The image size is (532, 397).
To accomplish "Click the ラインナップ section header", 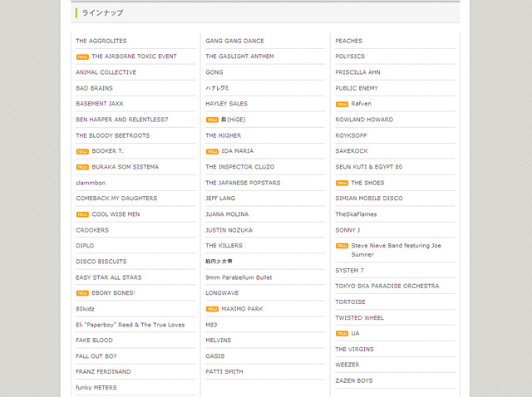I will [101, 13].
